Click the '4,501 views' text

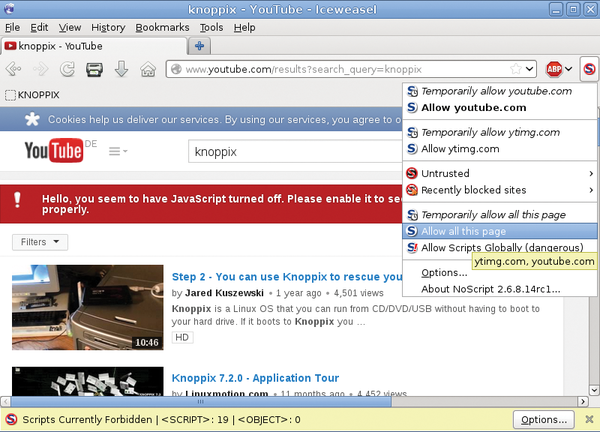click(x=359, y=293)
